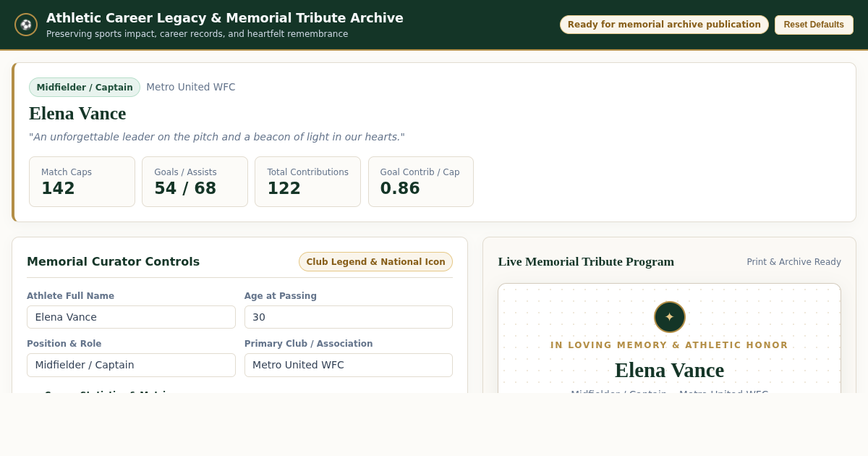The width and height of the screenshot is (868, 456).
Task: Click the Metro United WFC club label
Action: point(191,87)
